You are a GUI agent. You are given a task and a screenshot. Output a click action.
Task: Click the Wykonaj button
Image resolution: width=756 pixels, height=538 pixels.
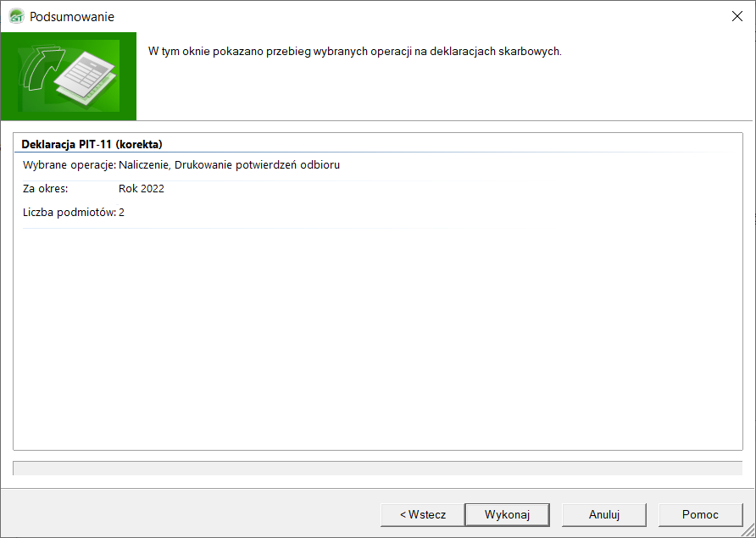click(x=507, y=515)
